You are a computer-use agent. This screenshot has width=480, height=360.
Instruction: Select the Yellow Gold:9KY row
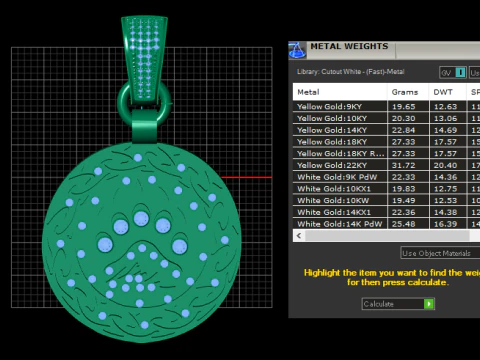[x=386, y=107]
